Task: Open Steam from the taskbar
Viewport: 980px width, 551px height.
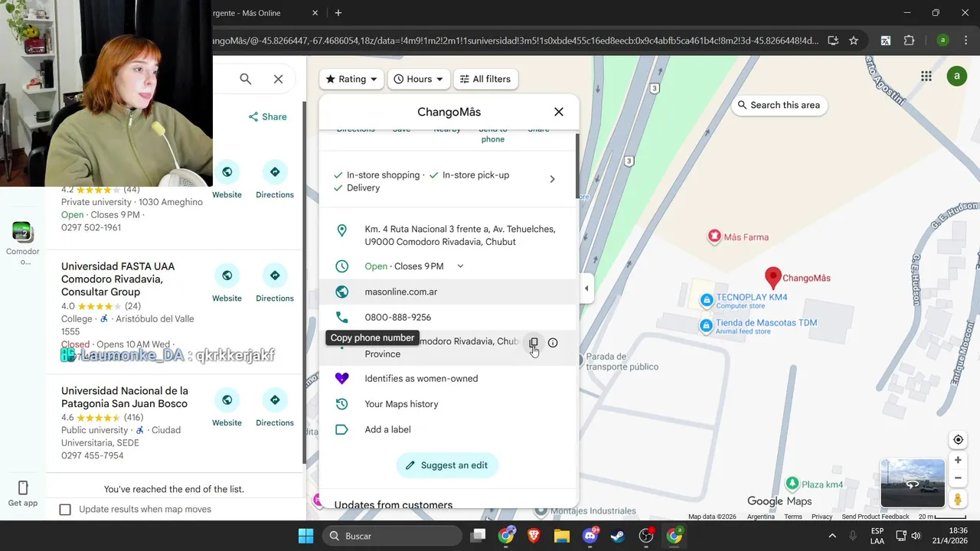Action: point(618,536)
